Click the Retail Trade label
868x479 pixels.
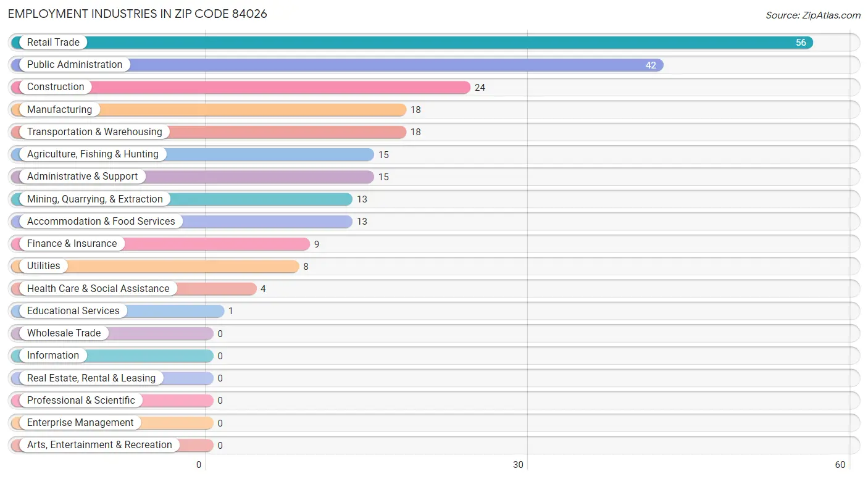point(53,42)
